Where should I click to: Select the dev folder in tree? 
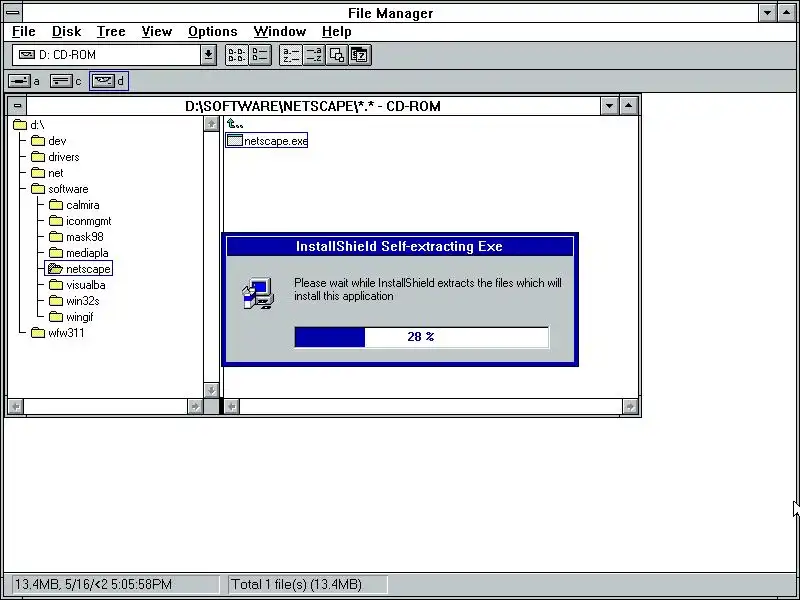[x=48, y=141]
